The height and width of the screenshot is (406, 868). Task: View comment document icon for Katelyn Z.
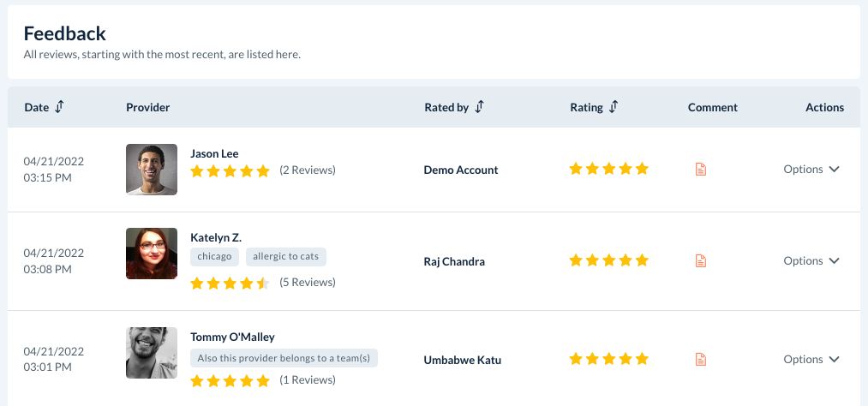(701, 260)
